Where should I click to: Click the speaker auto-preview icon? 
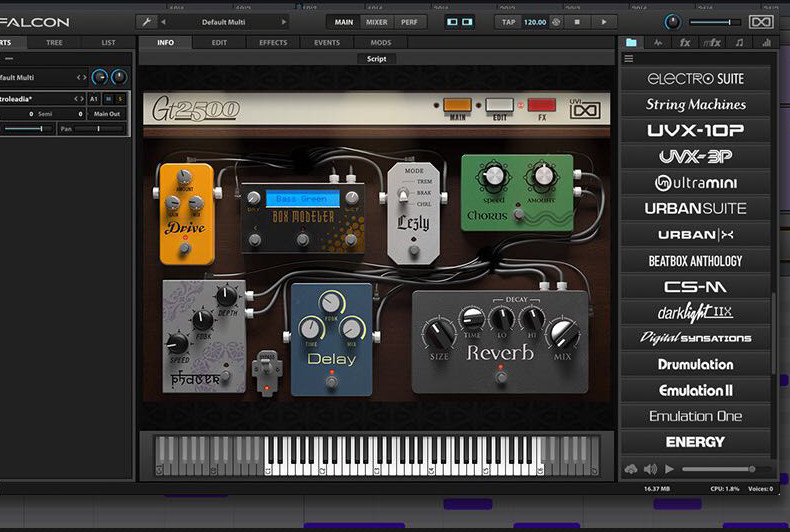tap(650, 470)
